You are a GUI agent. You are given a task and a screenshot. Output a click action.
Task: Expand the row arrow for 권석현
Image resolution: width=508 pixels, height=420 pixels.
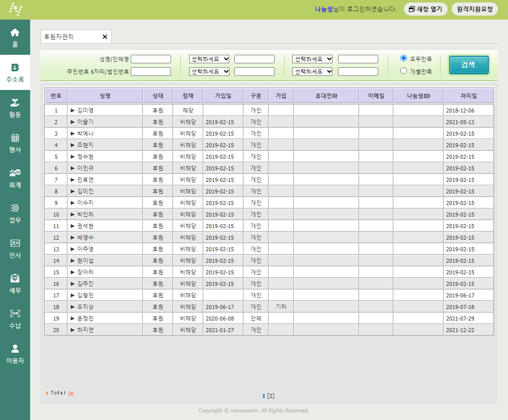pos(72,226)
